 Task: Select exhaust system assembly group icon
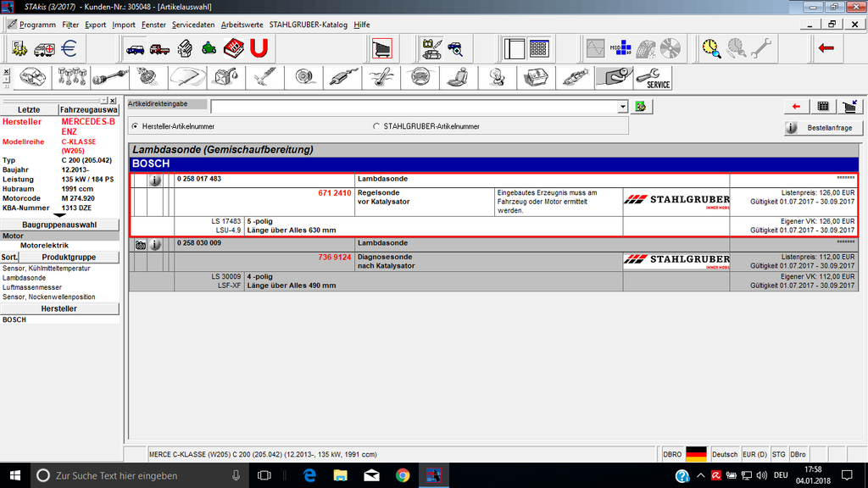[x=342, y=77]
